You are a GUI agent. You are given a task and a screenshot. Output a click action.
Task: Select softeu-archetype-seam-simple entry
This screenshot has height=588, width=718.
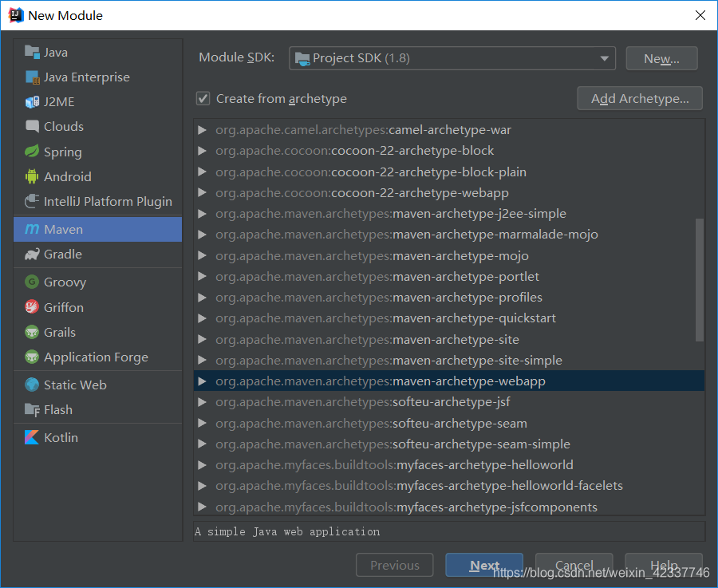[448, 444]
